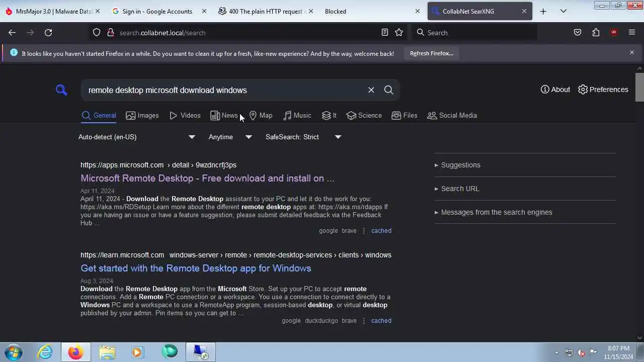Close the Google Accounts tab

(204, 11)
